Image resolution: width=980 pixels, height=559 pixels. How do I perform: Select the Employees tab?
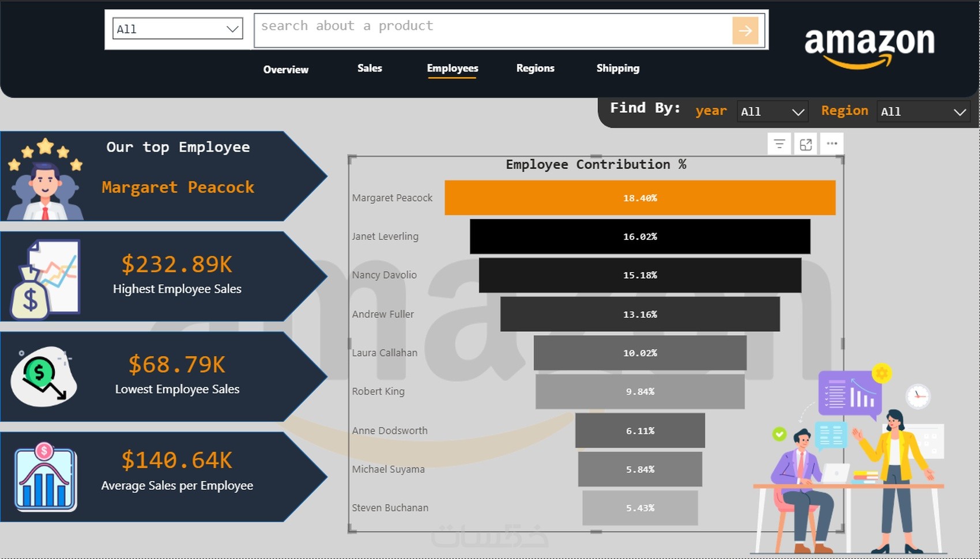[453, 69]
